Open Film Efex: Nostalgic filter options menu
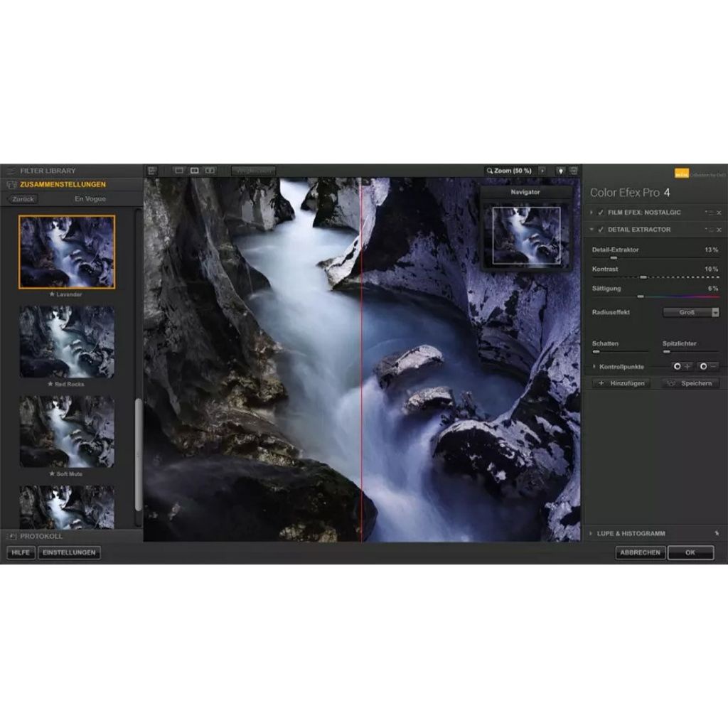The image size is (728, 728). pyautogui.click(x=709, y=213)
